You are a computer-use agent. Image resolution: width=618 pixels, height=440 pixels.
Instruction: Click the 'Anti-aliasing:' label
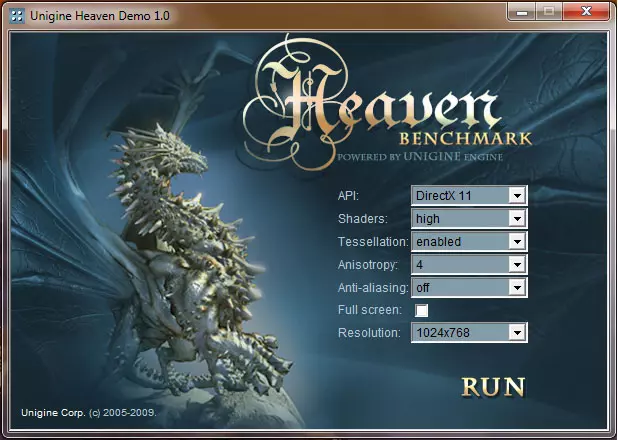coord(372,288)
